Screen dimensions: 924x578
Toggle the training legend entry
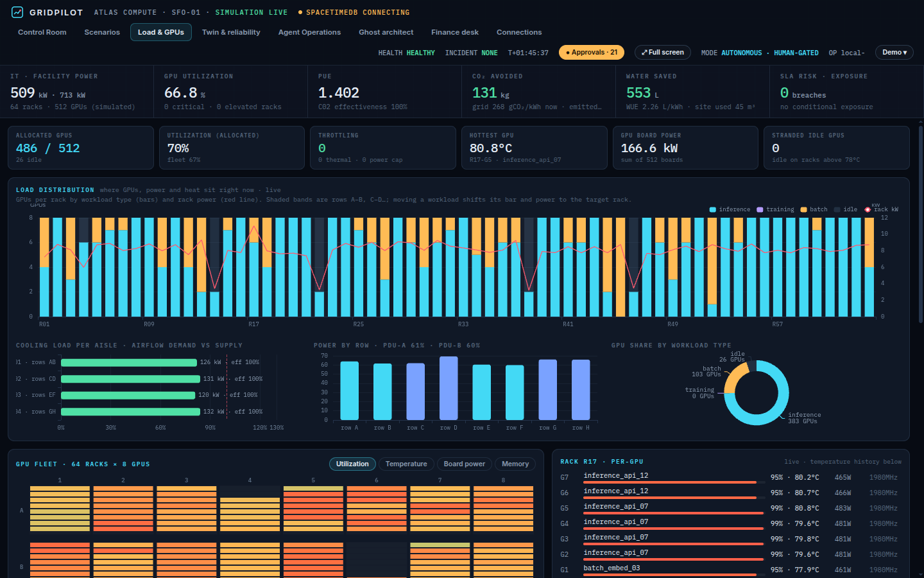tap(775, 209)
